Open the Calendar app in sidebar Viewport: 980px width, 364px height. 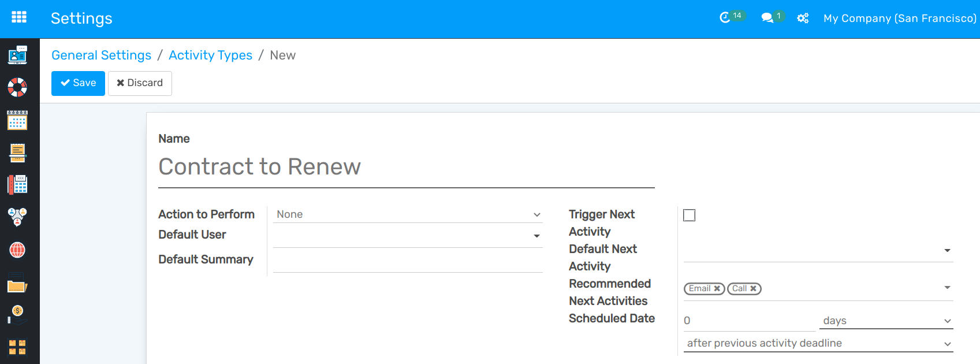(17, 120)
